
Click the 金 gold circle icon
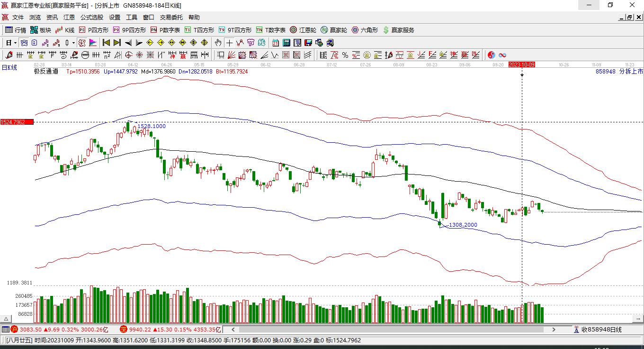point(367,55)
